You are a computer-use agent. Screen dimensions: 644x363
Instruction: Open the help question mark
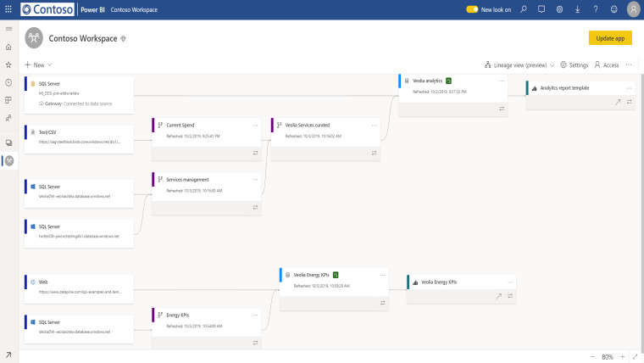pos(596,9)
